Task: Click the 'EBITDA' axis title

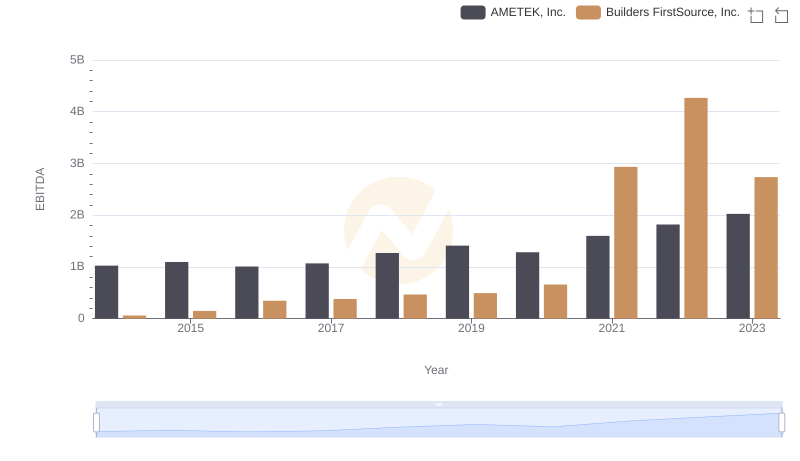Action: [x=40, y=189]
